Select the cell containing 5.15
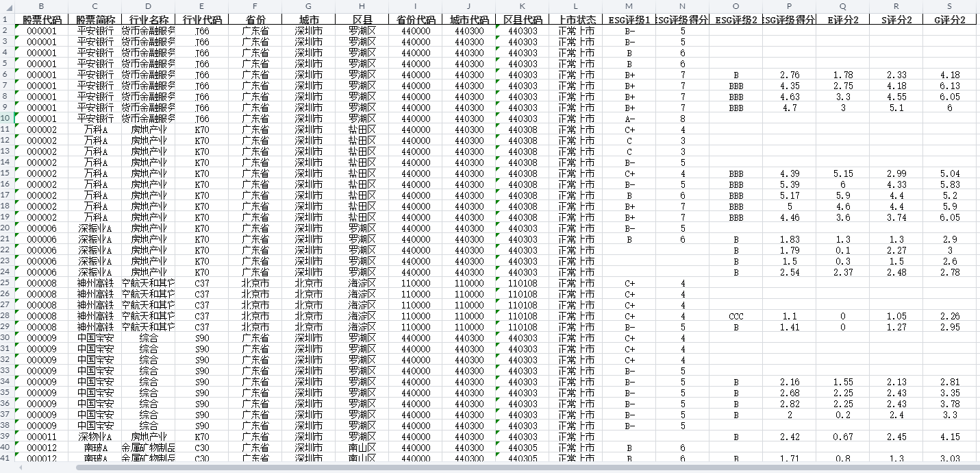The width and height of the screenshot is (980, 473). (x=843, y=173)
